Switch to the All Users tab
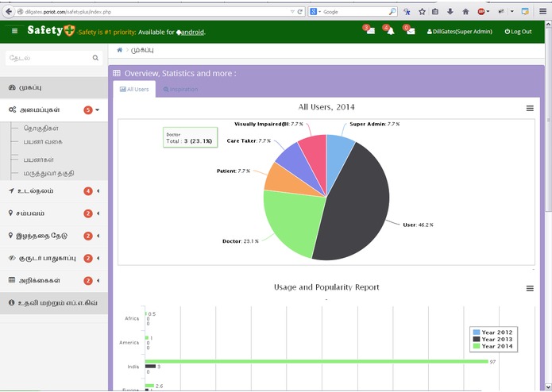The image size is (552, 392). pos(134,90)
